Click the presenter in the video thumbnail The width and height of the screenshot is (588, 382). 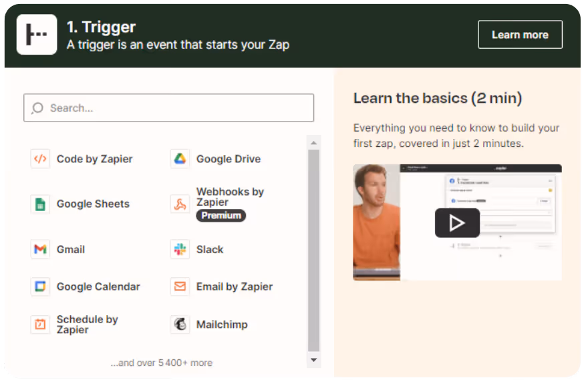(376, 222)
